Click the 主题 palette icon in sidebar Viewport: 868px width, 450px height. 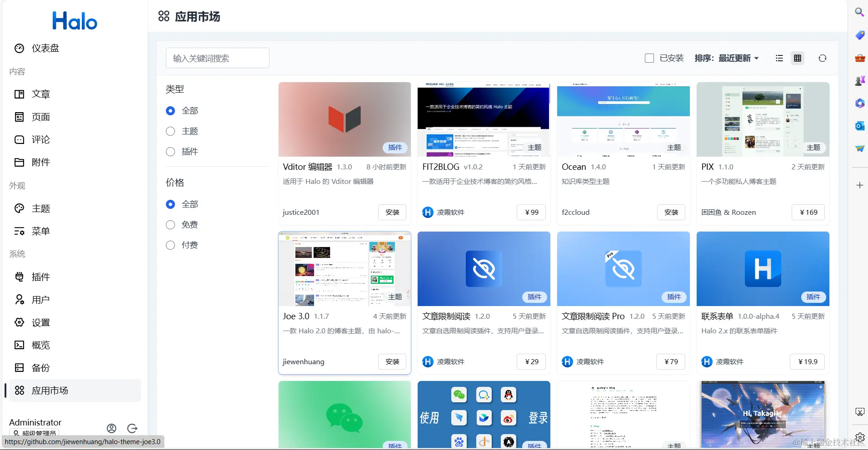(x=20, y=208)
